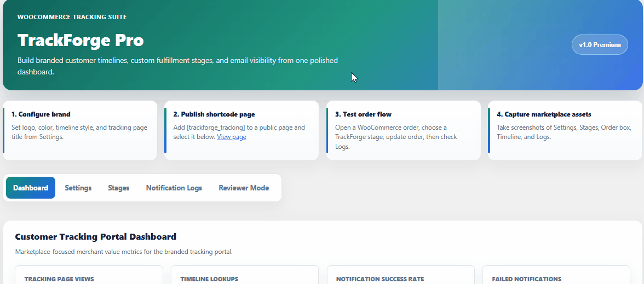Click the '2. Publish shortcode page' heading
This screenshot has height=284, width=644.
click(x=214, y=114)
